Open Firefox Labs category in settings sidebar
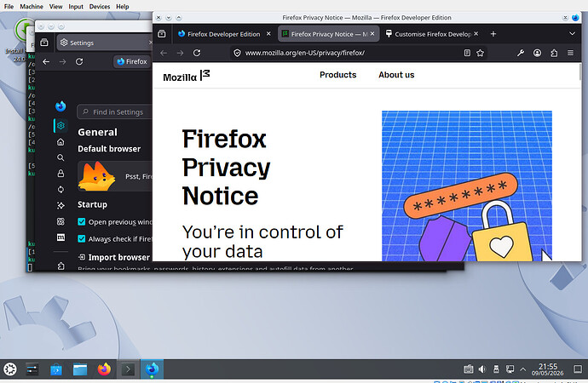The height and width of the screenshot is (383, 588). [61, 221]
